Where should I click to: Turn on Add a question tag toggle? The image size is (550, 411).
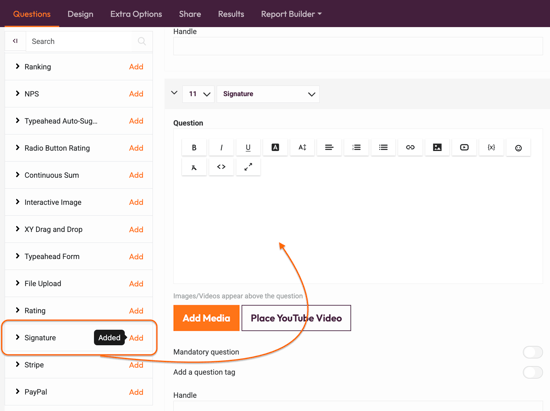(532, 372)
